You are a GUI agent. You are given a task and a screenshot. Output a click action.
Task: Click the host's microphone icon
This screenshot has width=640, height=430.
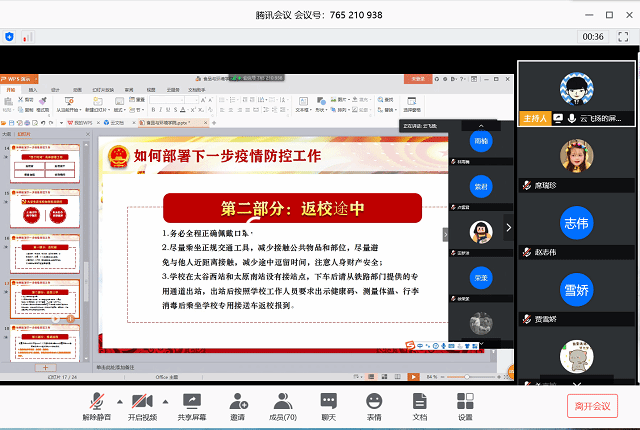tap(572, 118)
